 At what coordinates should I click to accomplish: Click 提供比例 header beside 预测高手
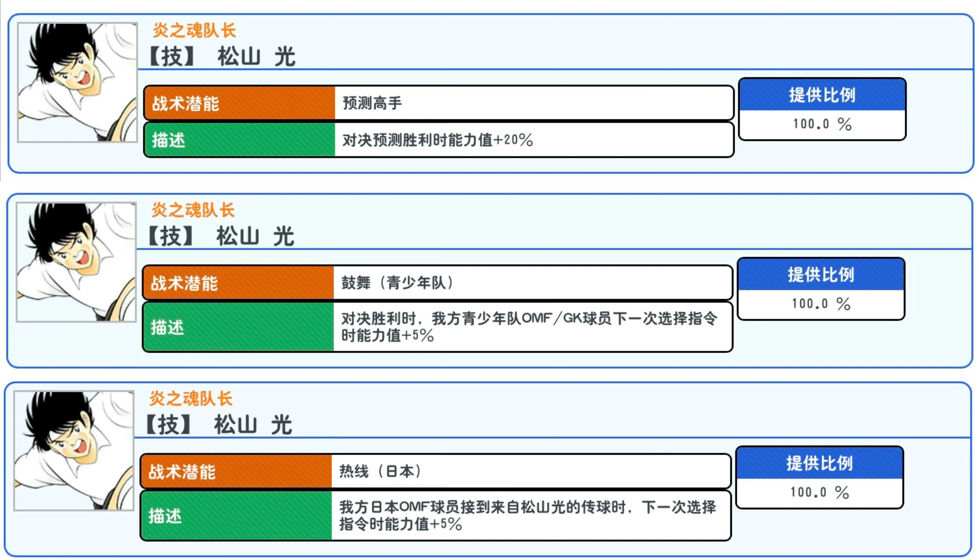(x=822, y=95)
